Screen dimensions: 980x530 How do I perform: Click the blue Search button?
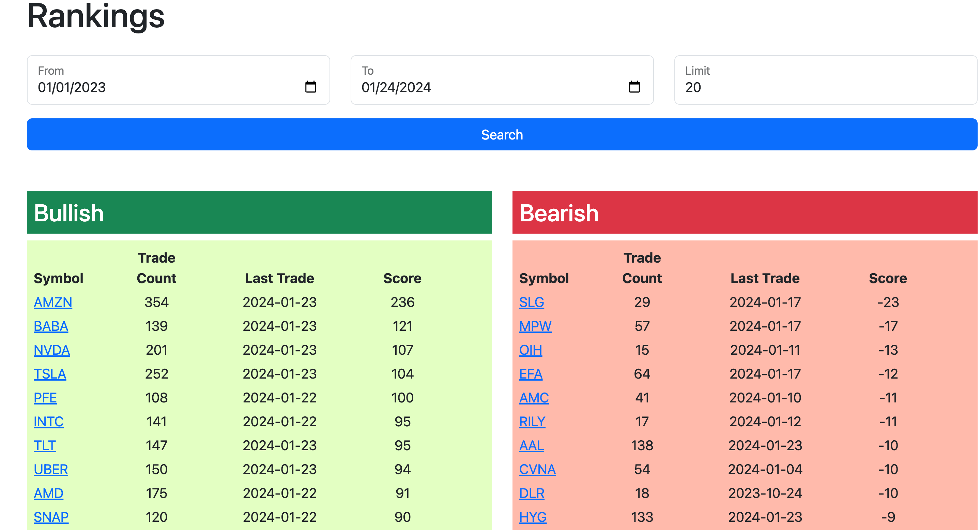502,134
